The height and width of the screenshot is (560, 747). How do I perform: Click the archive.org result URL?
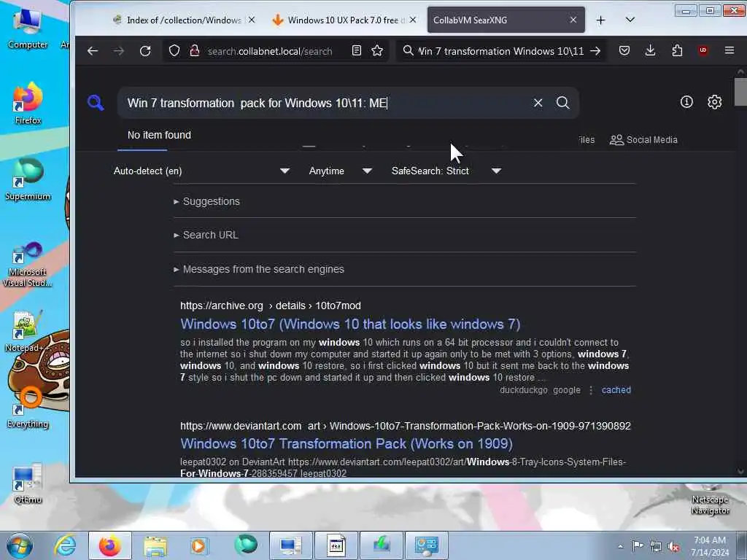click(271, 306)
